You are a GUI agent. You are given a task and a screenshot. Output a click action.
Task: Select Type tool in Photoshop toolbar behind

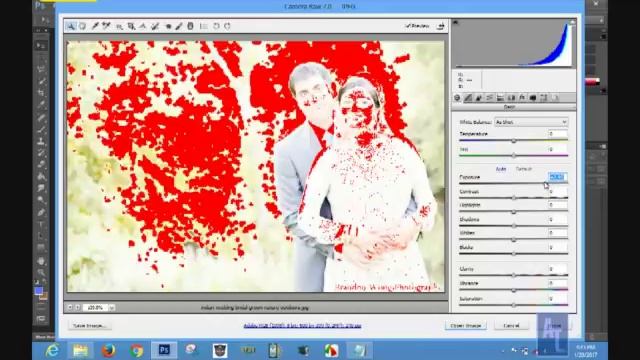click(41, 224)
